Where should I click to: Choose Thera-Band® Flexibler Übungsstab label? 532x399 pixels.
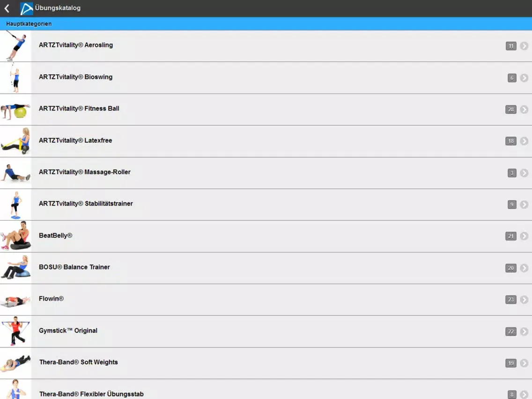(x=91, y=394)
